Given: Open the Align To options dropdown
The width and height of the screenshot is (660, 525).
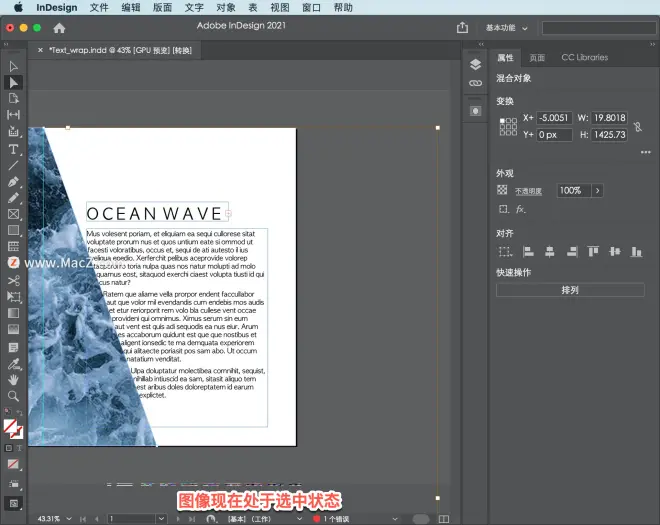Looking at the screenshot, I should pos(506,252).
